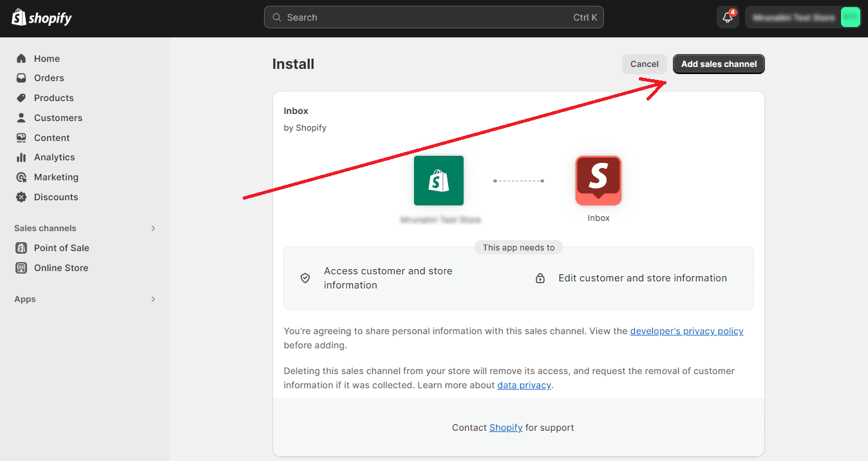The width and height of the screenshot is (868, 461).
Task: Click the Add sales channel button
Action: pyautogui.click(x=718, y=64)
